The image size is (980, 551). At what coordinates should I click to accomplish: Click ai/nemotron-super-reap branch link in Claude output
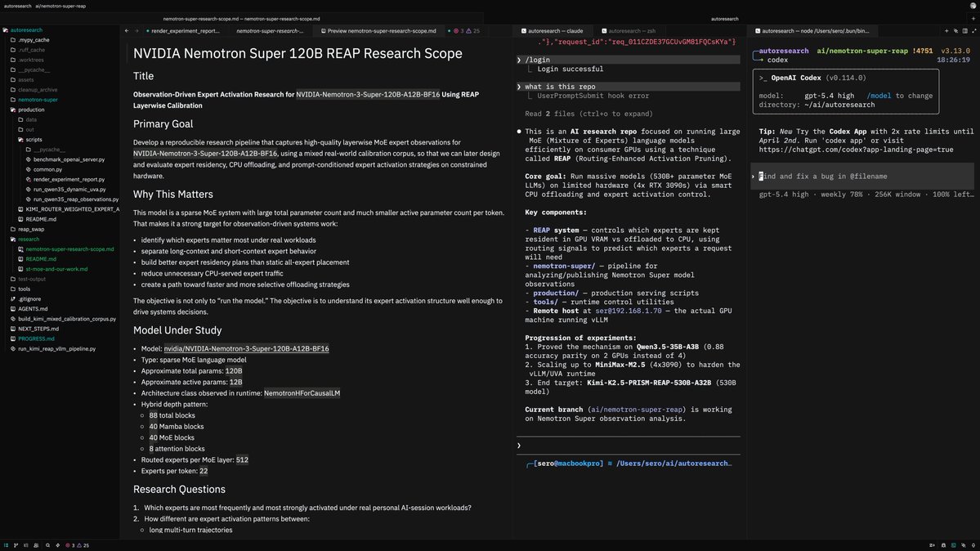point(636,410)
